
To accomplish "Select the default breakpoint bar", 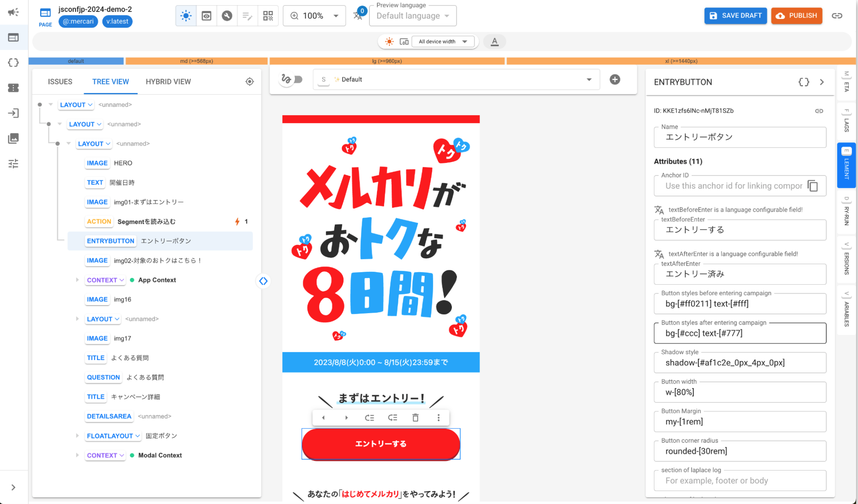I will [x=76, y=61].
